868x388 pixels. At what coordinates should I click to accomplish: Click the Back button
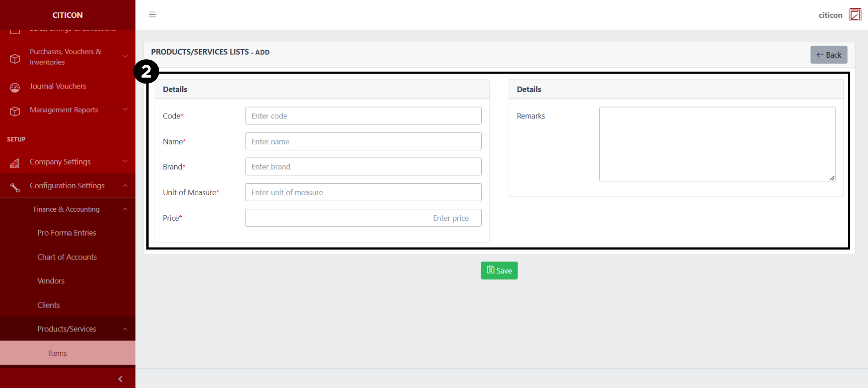coord(829,55)
